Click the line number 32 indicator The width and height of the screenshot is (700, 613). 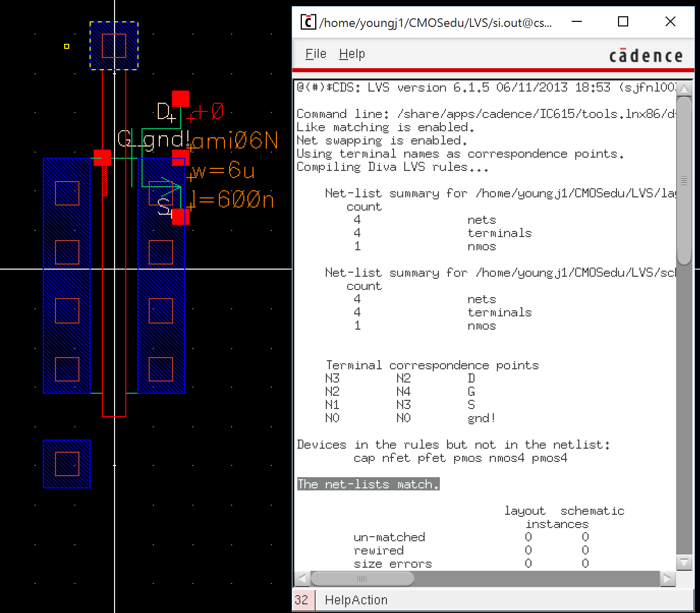pos(301,600)
